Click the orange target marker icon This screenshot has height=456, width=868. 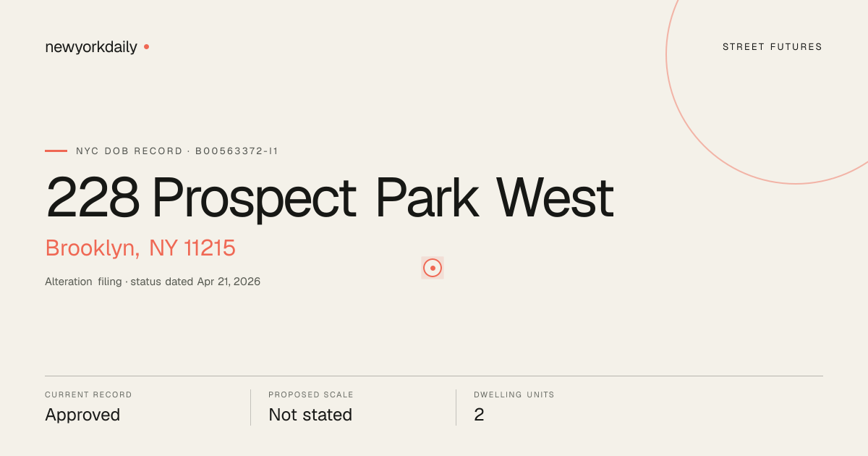(433, 268)
